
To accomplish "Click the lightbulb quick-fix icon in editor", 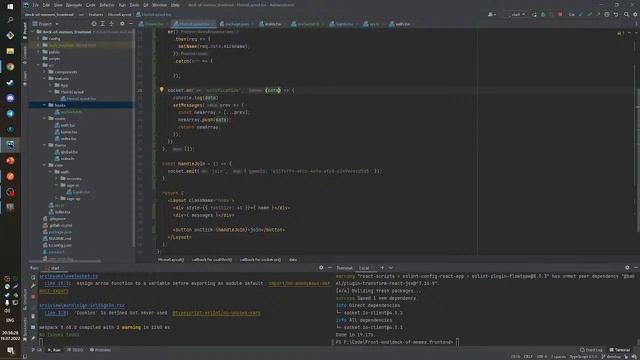I will (161, 90).
